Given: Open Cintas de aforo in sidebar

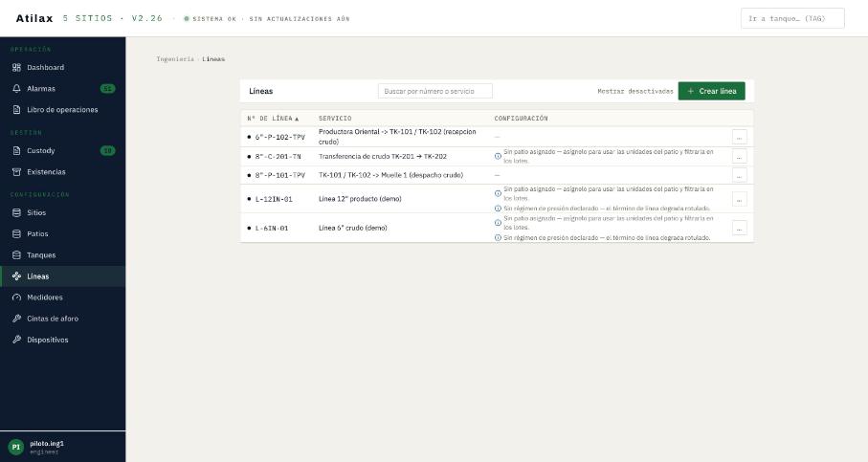Looking at the screenshot, I should click(62, 319).
